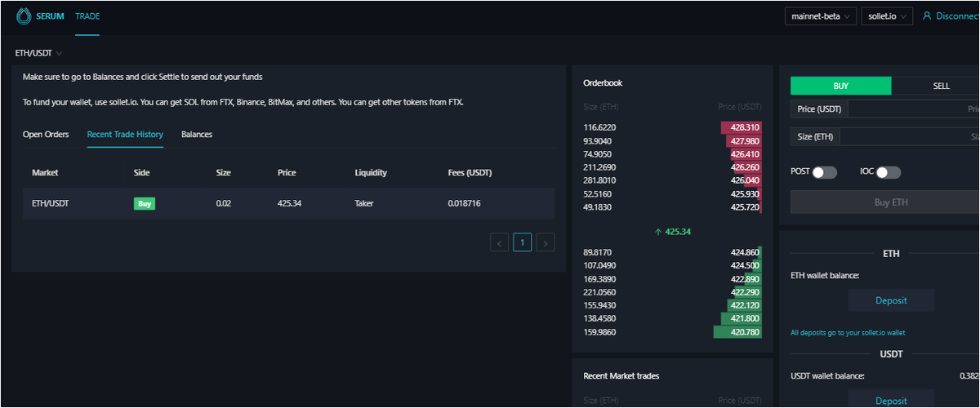Click ask price 427.980 in orderbook

[746, 141]
